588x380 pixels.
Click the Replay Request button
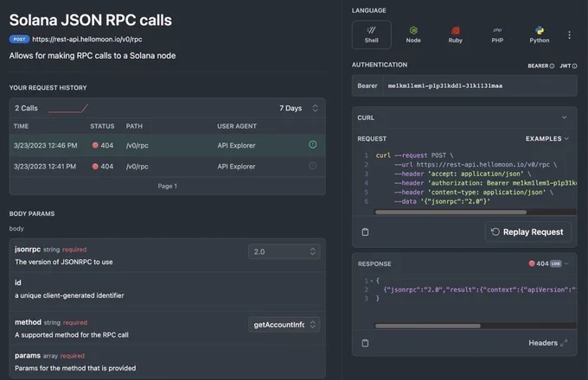pos(527,232)
